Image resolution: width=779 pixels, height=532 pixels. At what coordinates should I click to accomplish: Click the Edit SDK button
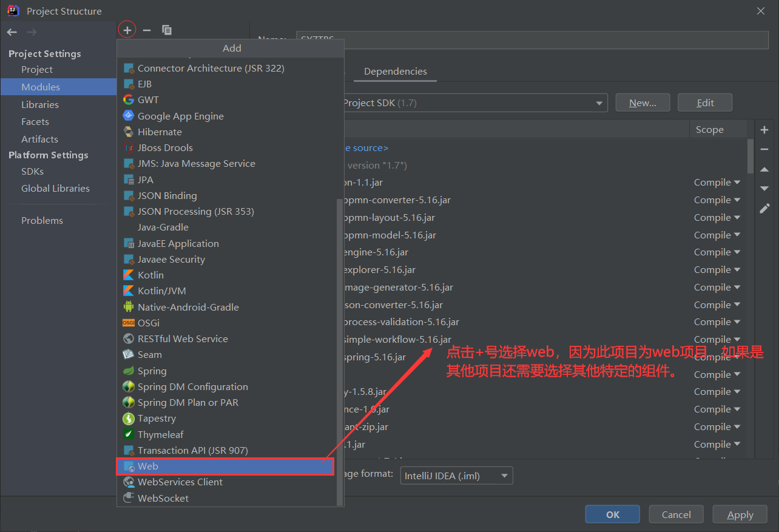705,103
